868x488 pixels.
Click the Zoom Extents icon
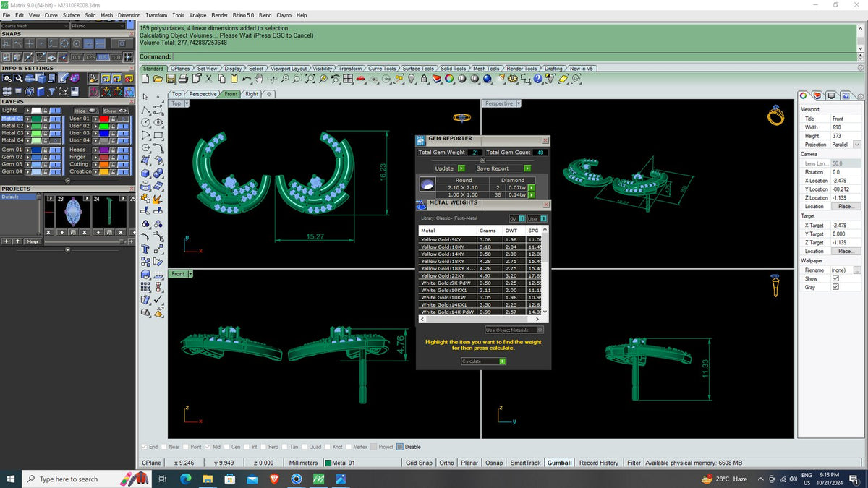click(310, 78)
